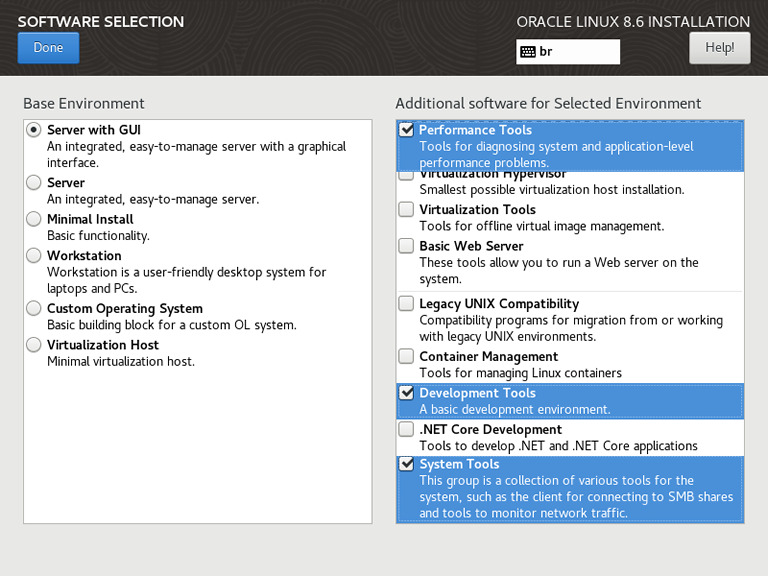Choose Virtualization Host radio button
This screenshot has height=576, width=768.
(34, 345)
